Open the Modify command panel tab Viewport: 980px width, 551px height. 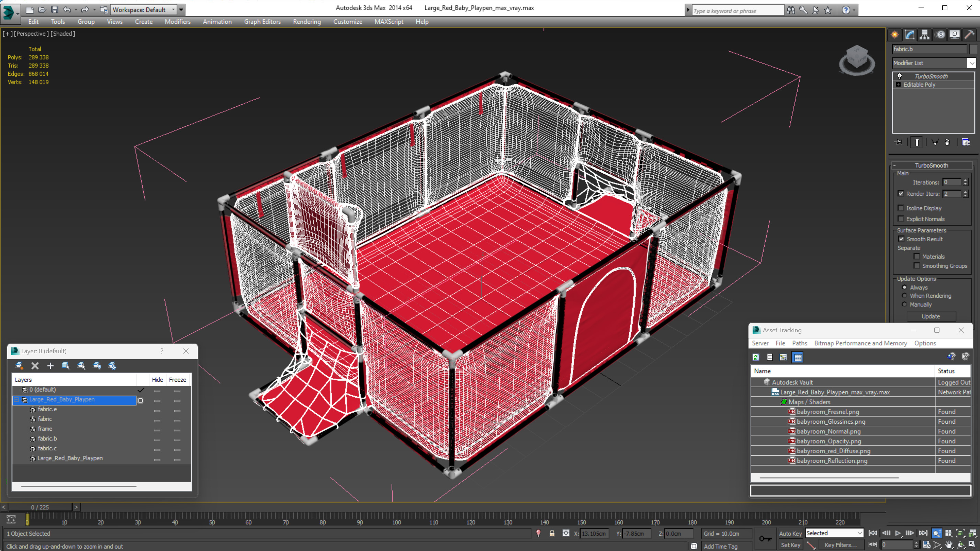point(910,35)
